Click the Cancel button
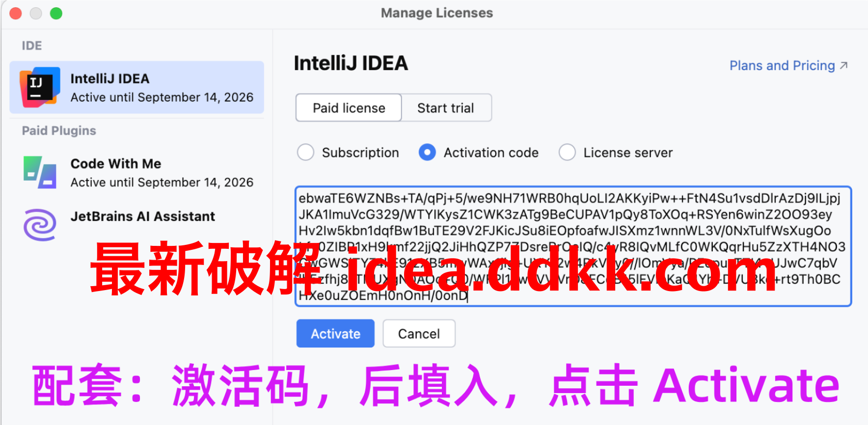 pos(419,334)
